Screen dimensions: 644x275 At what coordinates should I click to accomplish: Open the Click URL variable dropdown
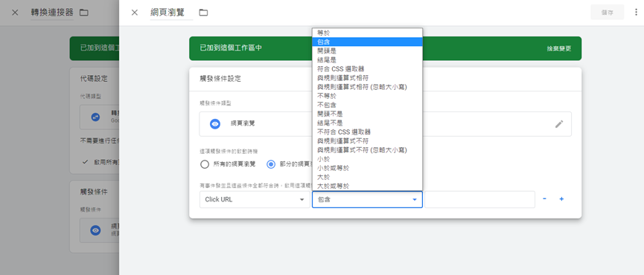255,200
